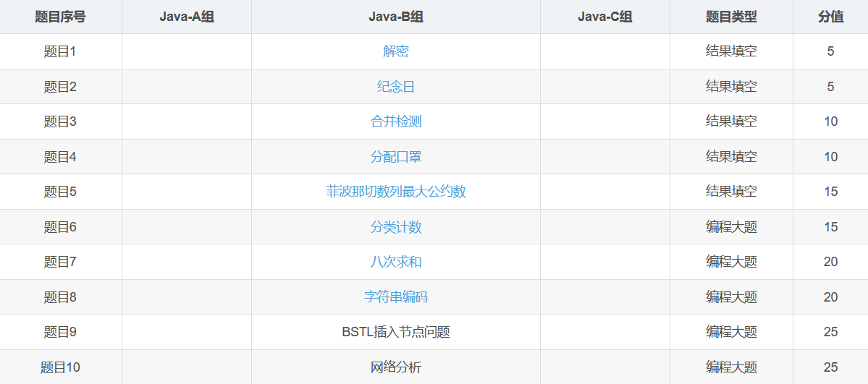868x384 pixels.
Task: Click score 15 in the 题目6 row
Action: 830,227
